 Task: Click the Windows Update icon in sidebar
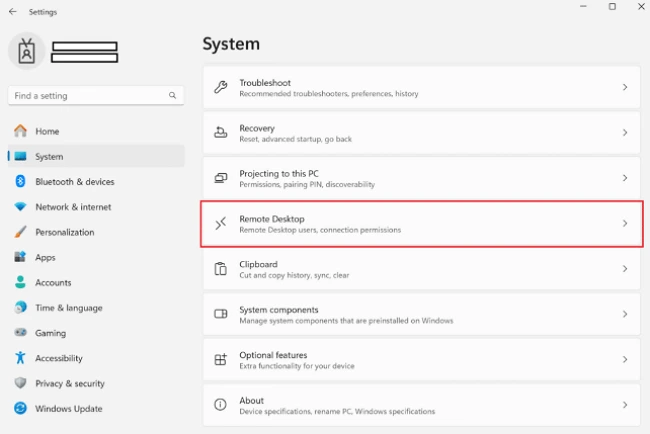(20, 408)
